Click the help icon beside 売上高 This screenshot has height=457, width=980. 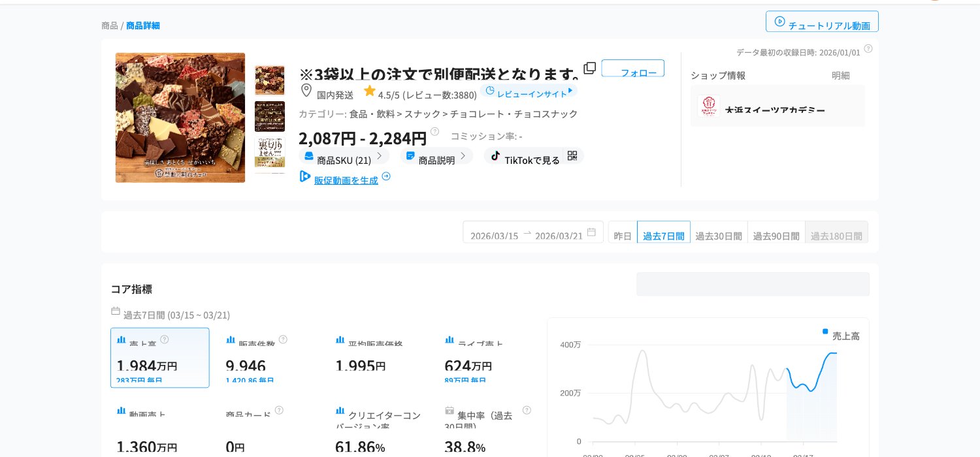165,339
